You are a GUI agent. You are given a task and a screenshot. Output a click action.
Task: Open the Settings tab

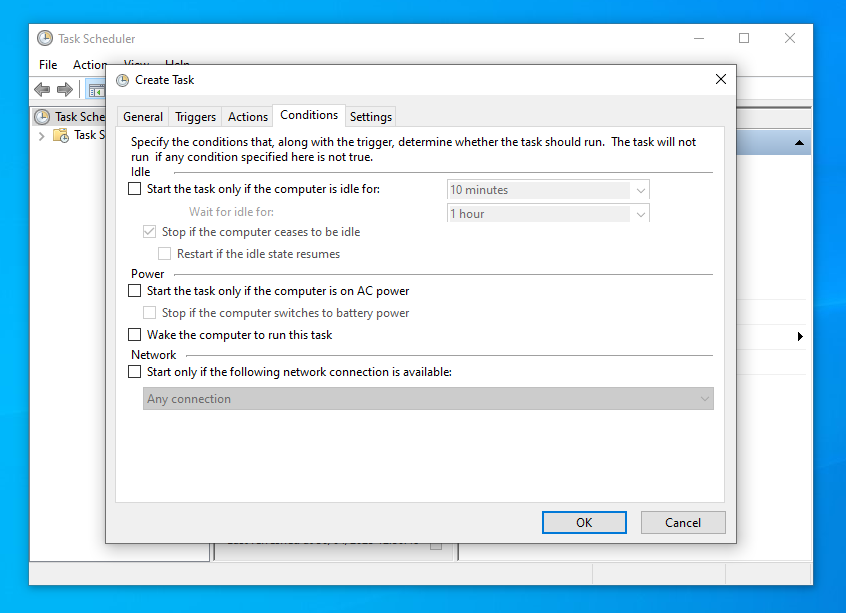[x=371, y=117]
